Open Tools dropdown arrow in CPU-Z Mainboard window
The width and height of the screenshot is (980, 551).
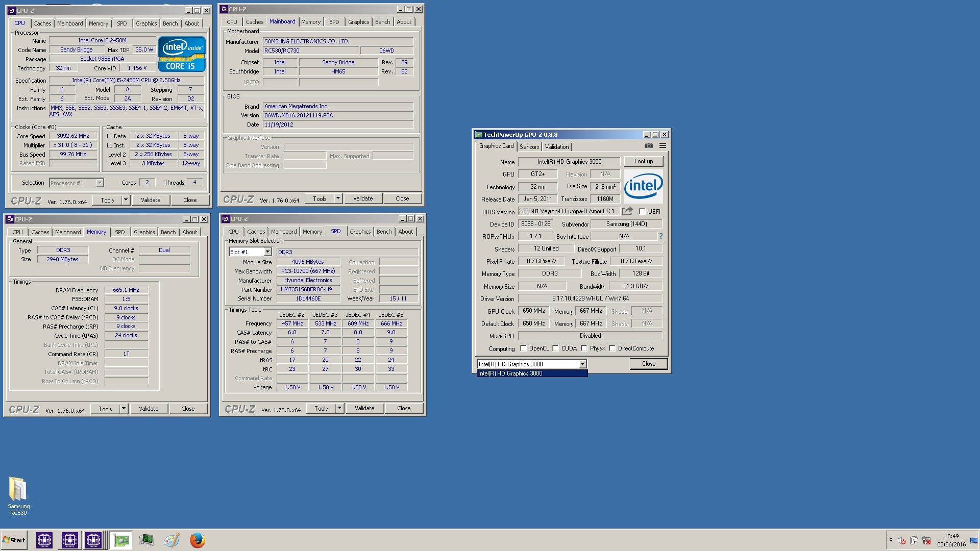[338, 198]
